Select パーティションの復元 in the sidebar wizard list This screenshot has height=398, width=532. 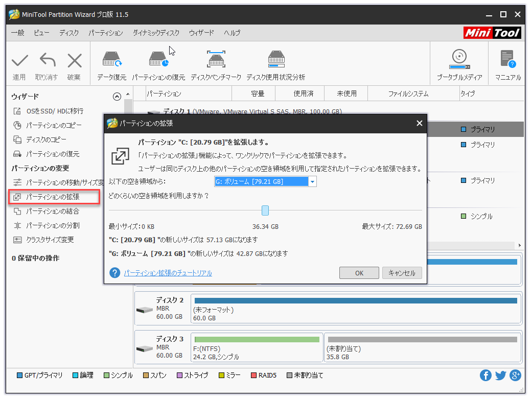pyautogui.click(x=46, y=154)
